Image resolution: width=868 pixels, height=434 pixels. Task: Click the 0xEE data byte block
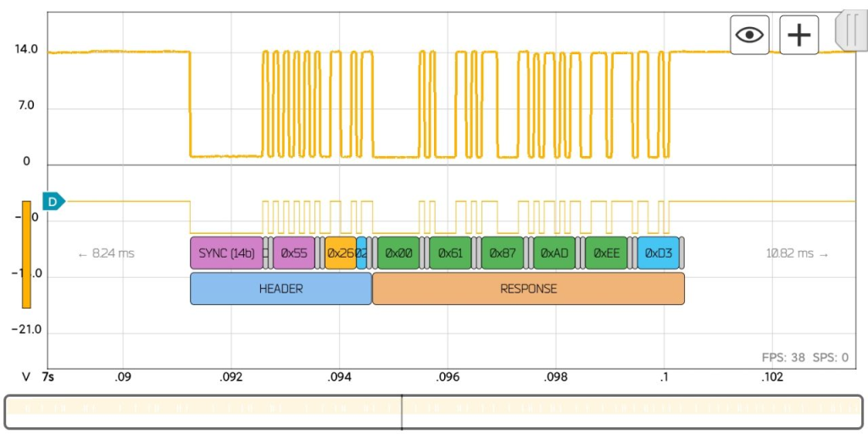click(x=606, y=253)
